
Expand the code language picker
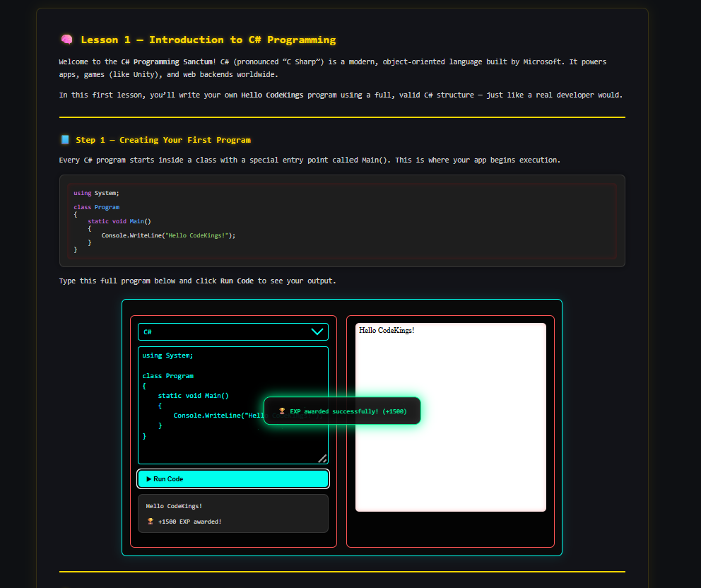pyautogui.click(x=233, y=331)
